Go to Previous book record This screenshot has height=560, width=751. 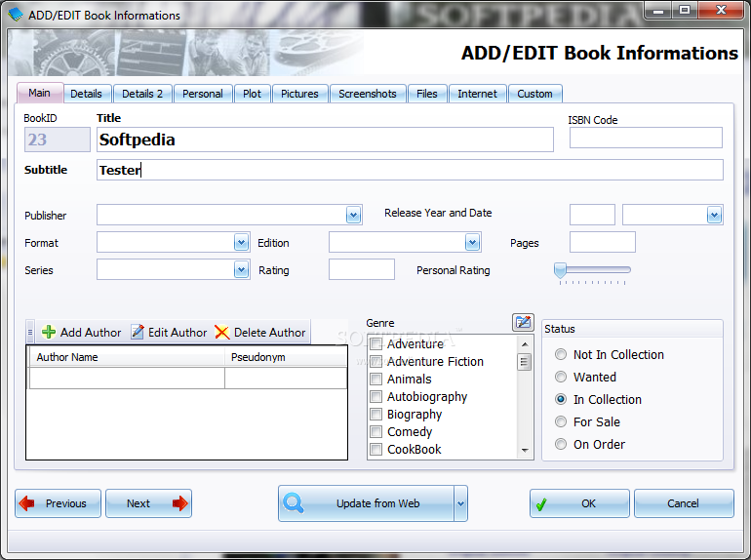point(58,503)
